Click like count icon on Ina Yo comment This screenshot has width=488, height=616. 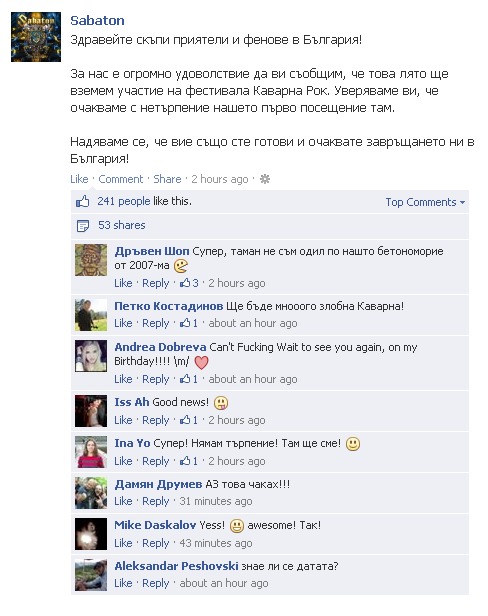(185, 461)
